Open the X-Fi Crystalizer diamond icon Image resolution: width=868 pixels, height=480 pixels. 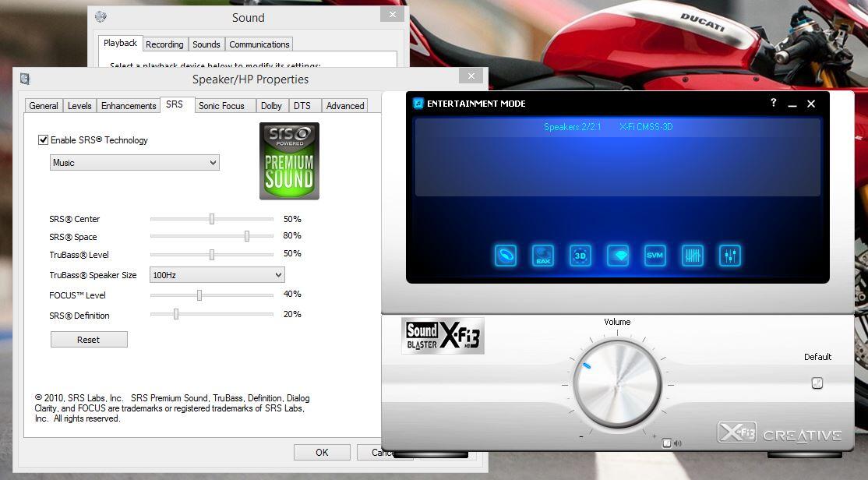[618, 256]
